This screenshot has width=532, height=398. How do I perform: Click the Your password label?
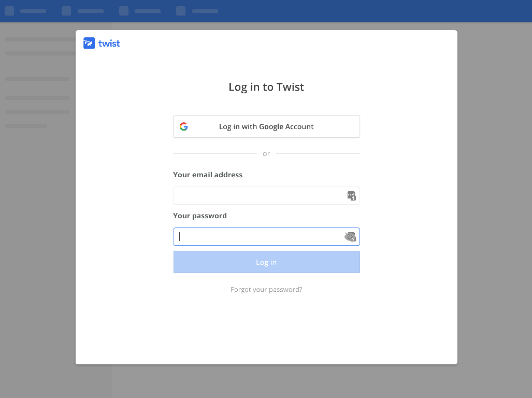click(200, 216)
